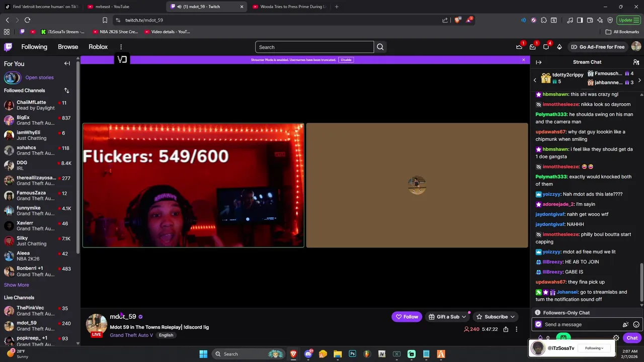
Task: Open the Roblox nav tab
Action: [x=98, y=47]
